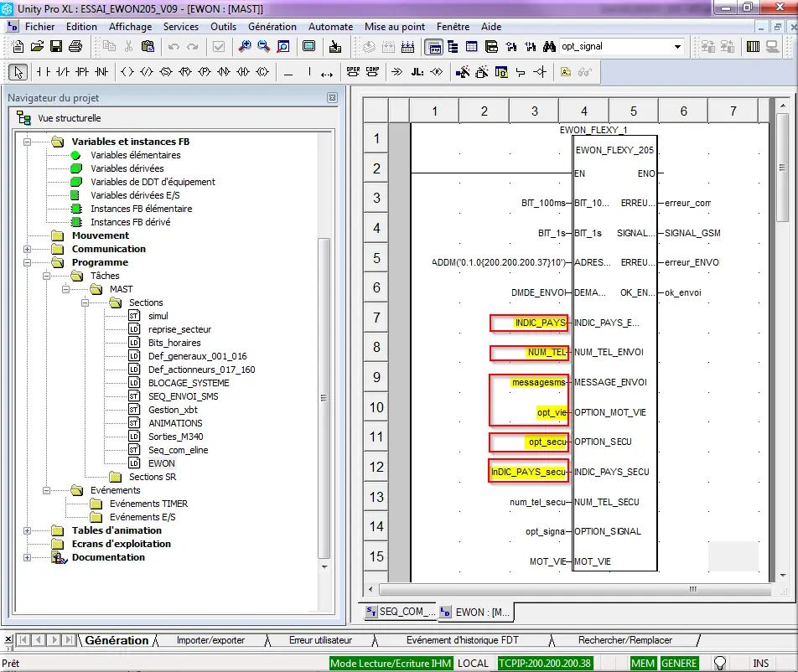The height and width of the screenshot is (672, 798).
Task: Open the opt_signal search dropdown
Action: tap(677, 47)
